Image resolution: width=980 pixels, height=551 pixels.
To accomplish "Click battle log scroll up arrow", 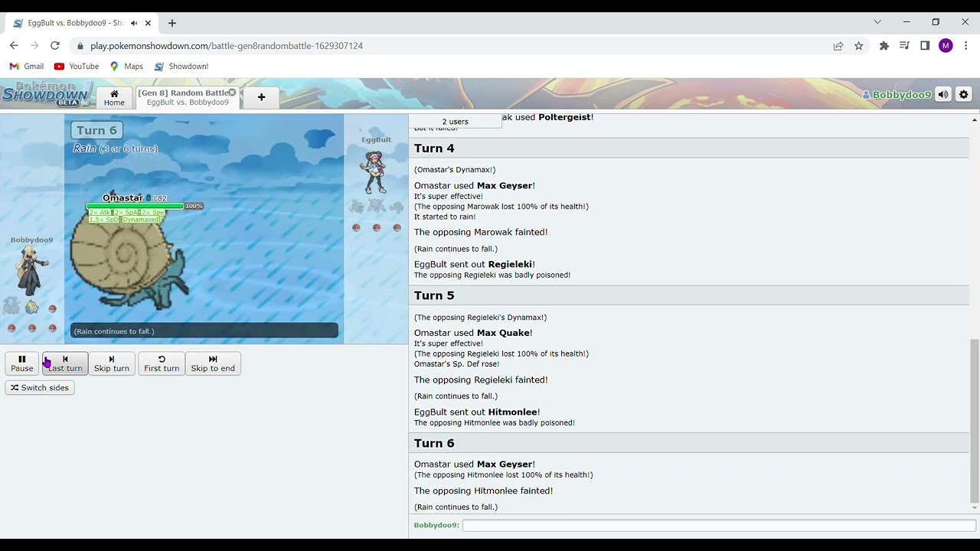I will [974, 120].
